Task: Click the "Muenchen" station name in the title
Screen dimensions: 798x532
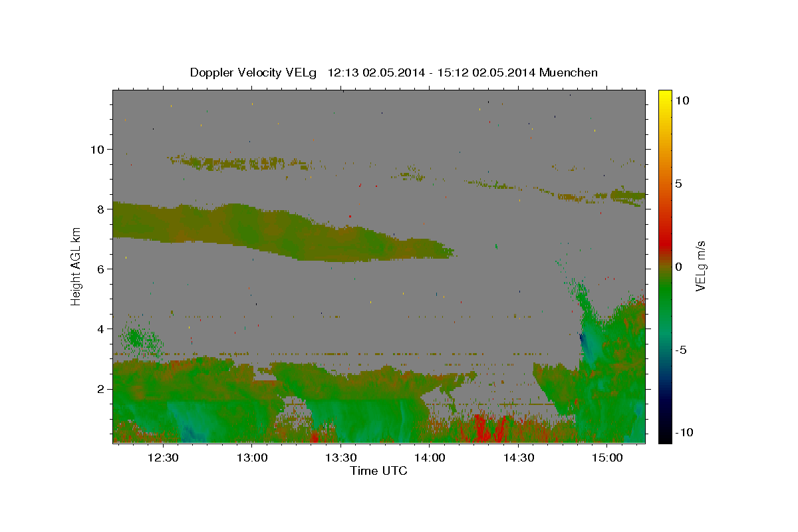Action: click(x=569, y=72)
